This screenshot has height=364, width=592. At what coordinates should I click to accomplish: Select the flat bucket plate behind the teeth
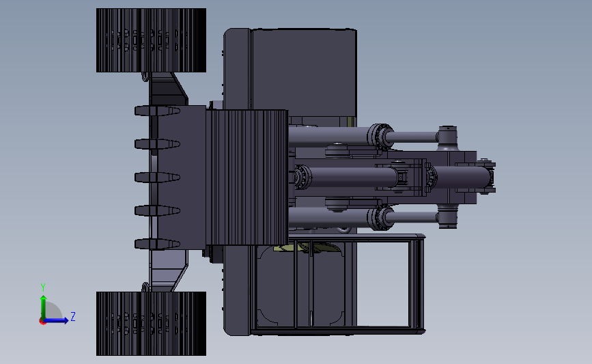[182, 178]
